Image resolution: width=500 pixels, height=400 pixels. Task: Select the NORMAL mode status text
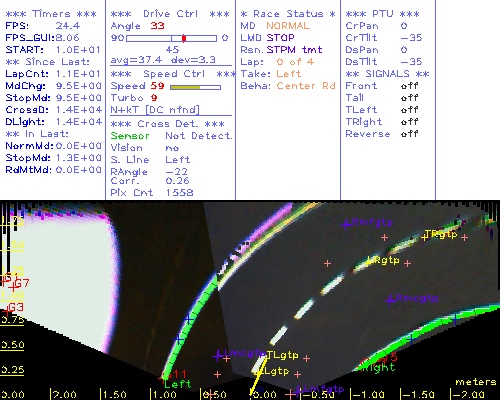click(288, 26)
